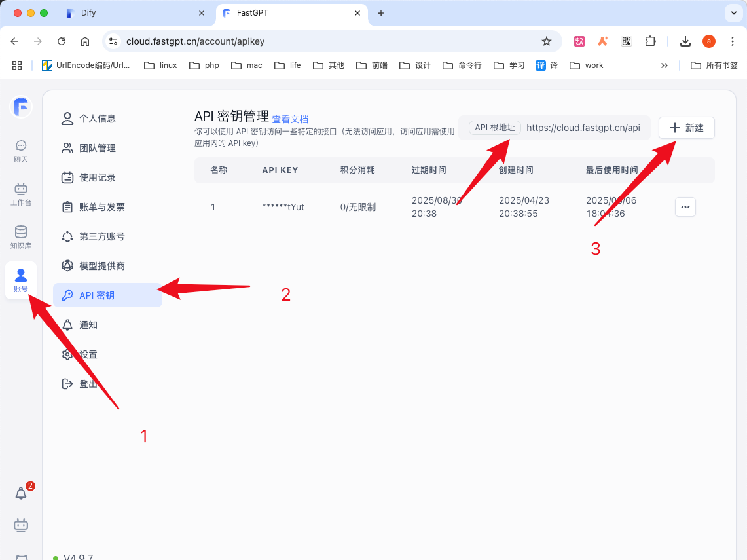Open the 聊天 chat sidebar icon
This screenshot has height=560, width=747.
(x=21, y=151)
